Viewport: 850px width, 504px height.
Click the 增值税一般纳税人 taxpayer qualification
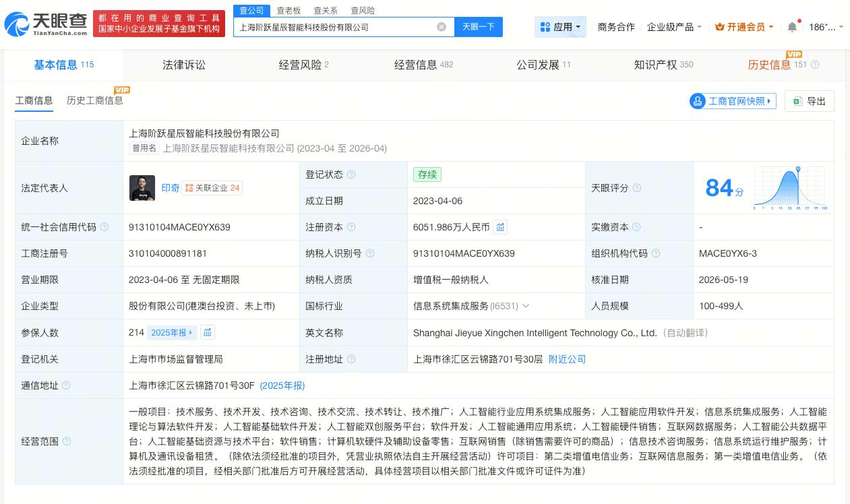451,280
